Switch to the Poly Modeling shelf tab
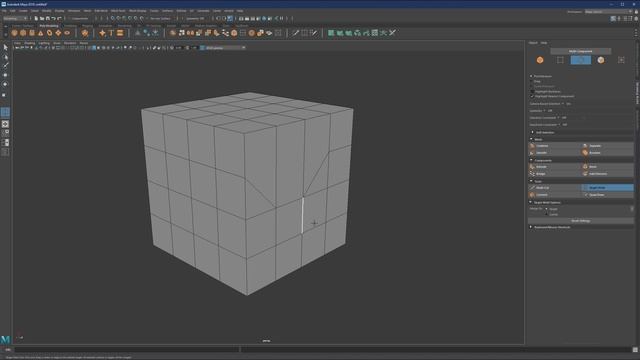Screen dimensions: 640x360 coord(49,26)
